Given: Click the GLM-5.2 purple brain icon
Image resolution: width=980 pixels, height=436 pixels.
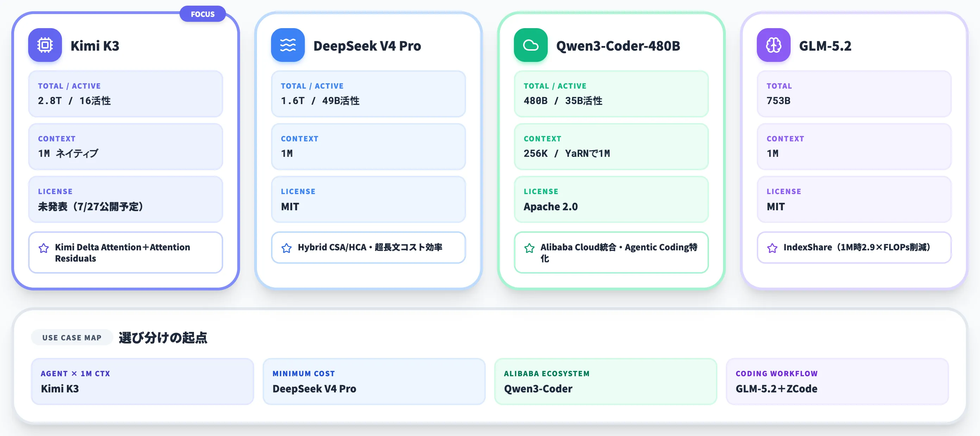Looking at the screenshot, I should coord(773,45).
